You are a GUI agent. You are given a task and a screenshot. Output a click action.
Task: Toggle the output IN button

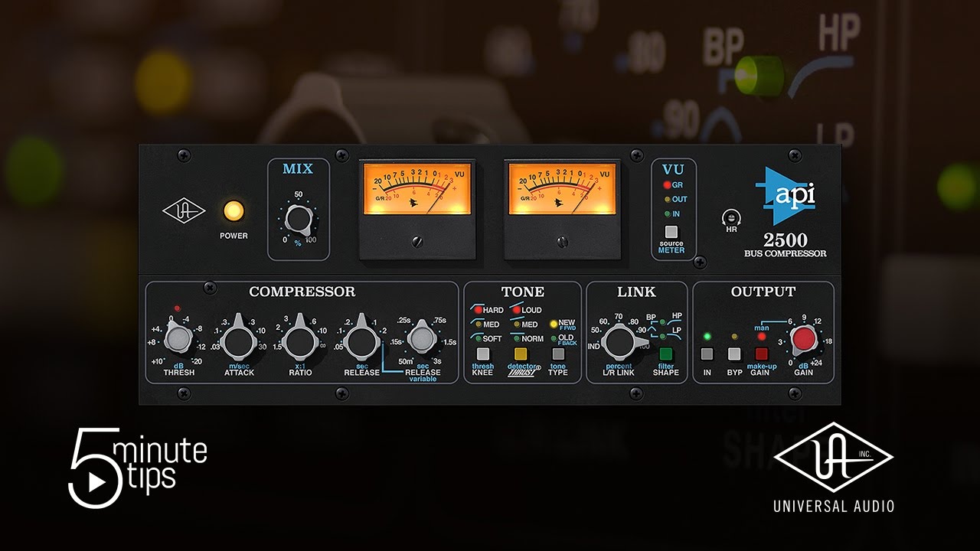pos(707,354)
